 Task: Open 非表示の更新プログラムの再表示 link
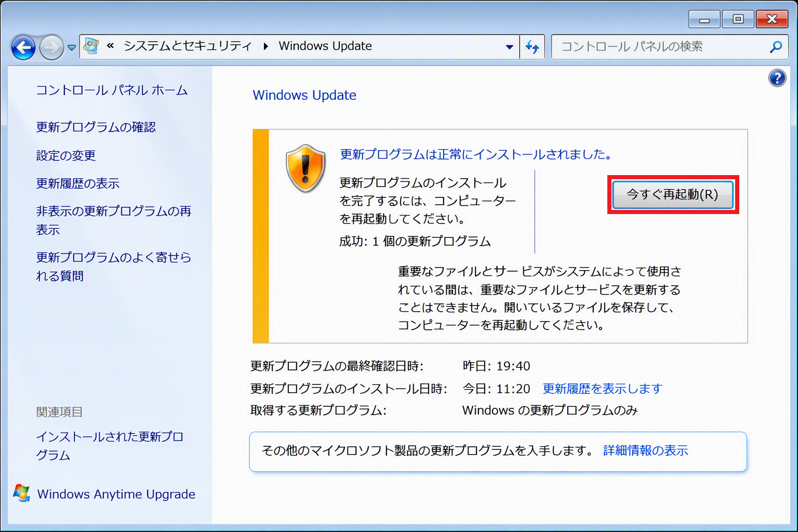coord(114,220)
